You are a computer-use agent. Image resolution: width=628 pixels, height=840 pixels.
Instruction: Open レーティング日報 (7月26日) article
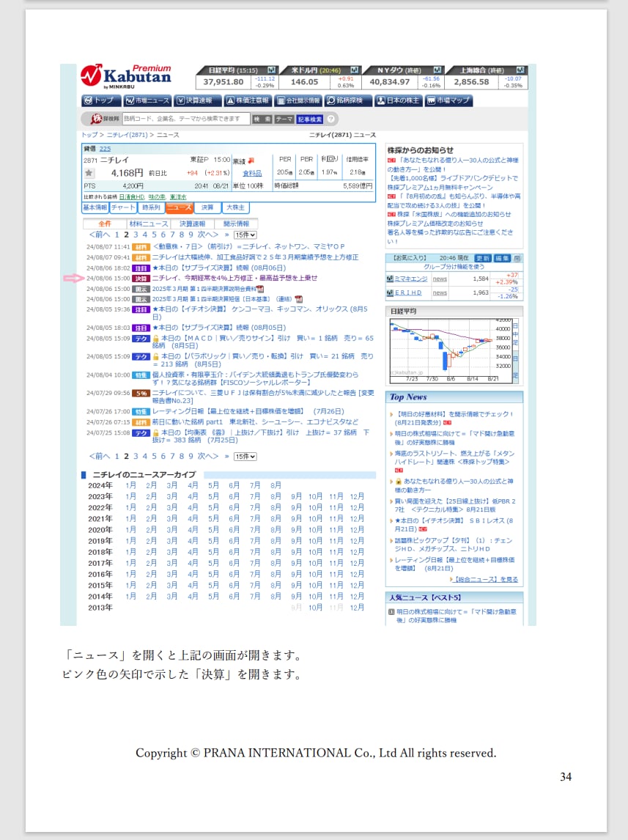click(248, 411)
